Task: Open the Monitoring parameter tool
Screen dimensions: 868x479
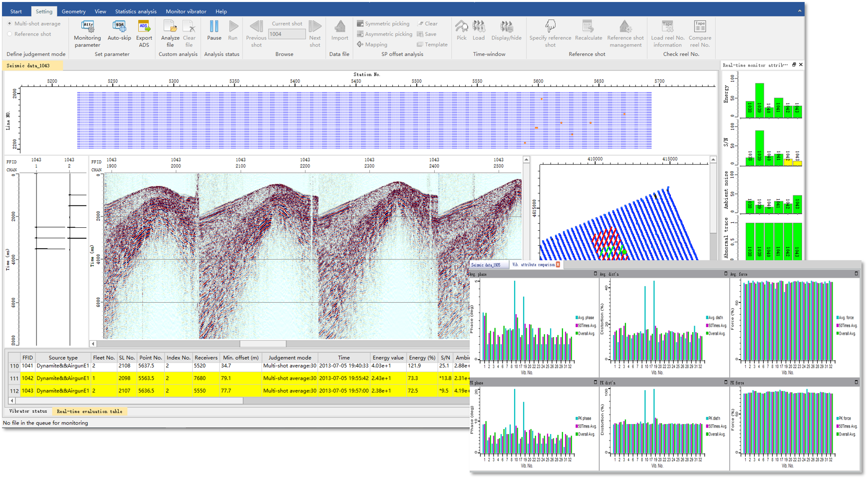Action: [x=87, y=33]
